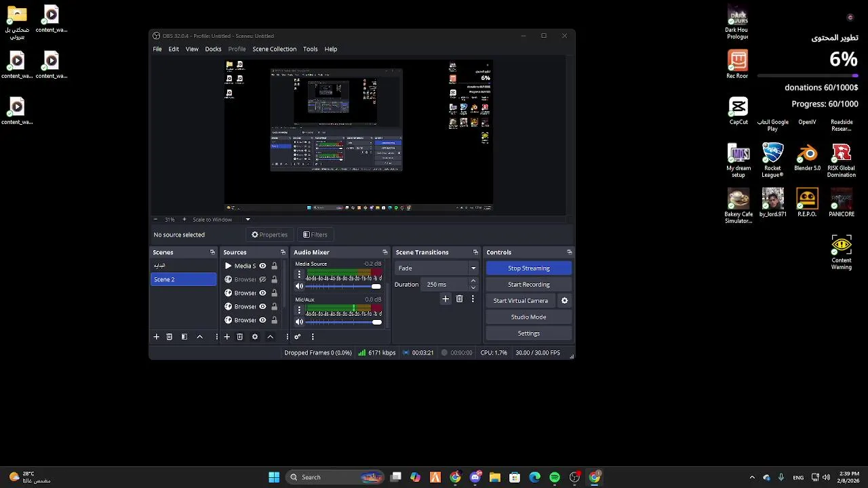Delete selected source using Sources trash icon
Viewport: 868px width, 488px height.
[240, 337]
